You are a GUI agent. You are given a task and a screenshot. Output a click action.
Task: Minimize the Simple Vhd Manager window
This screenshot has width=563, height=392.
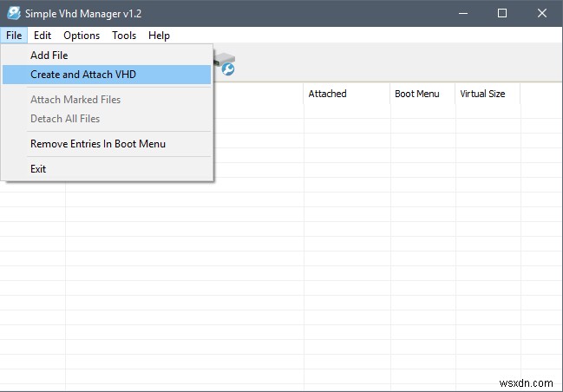pyautogui.click(x=463, y=13)
